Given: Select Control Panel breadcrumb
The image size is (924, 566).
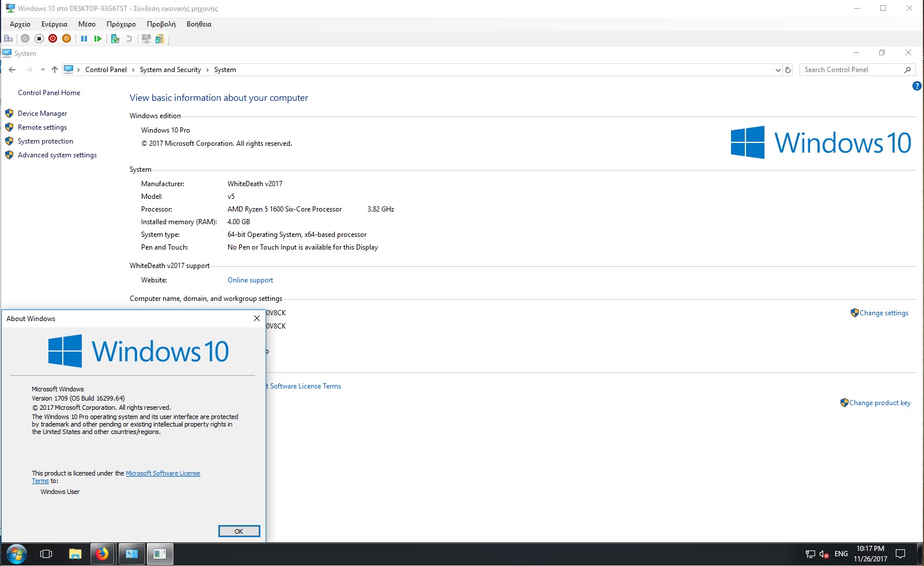Looking at the screenshot, I should [106, 70].
